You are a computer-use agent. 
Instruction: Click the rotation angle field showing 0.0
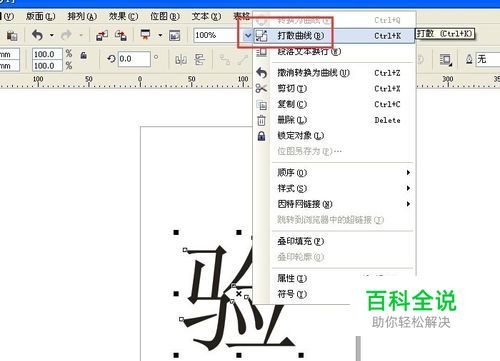[134, 59]
